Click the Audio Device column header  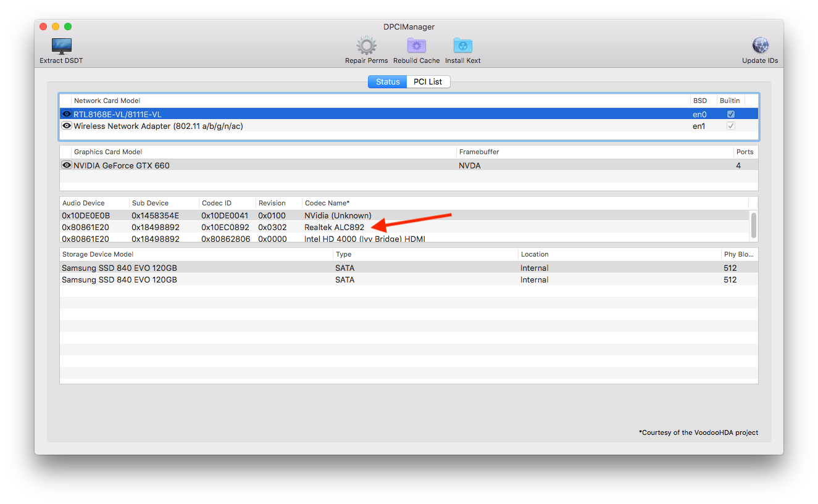coord(94,203)
